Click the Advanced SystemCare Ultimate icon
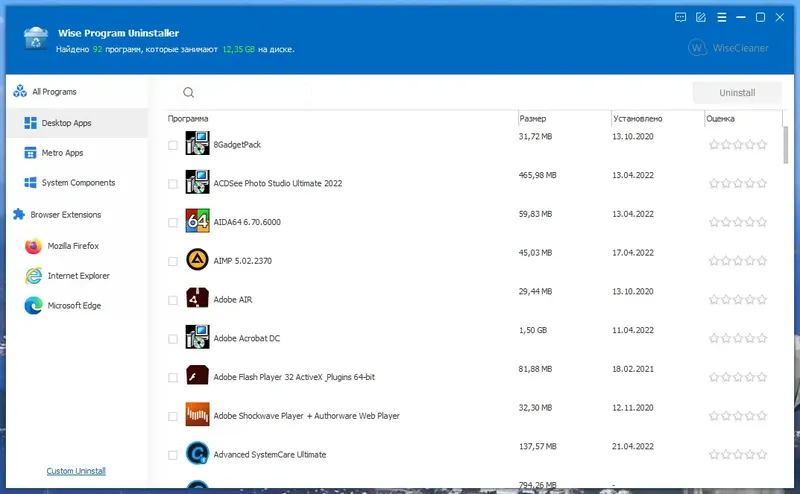Screen dimensions: 800x494 point(197,454)
